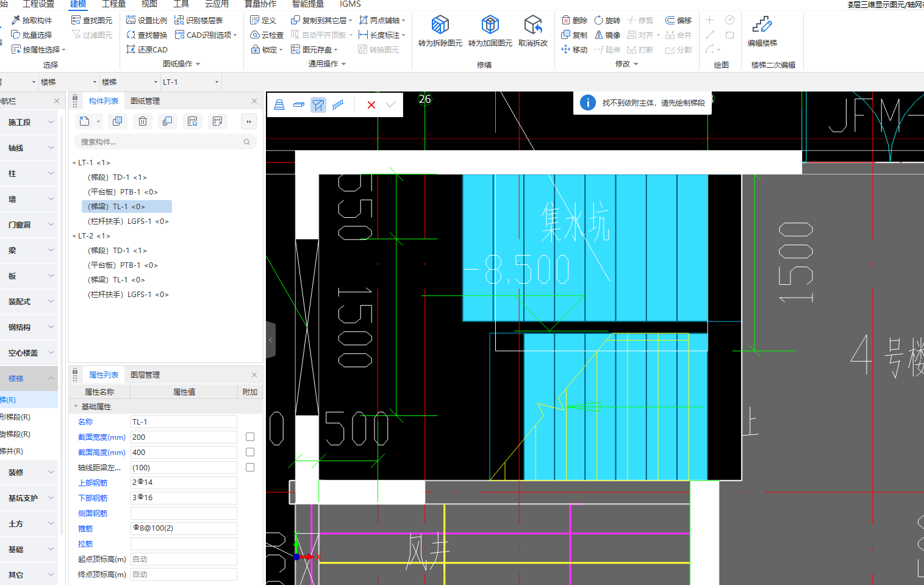This screenshot has height=585, width=924.
Task: Check the 截面高度 attach checkbox
Action: click(x=250, y=452)
